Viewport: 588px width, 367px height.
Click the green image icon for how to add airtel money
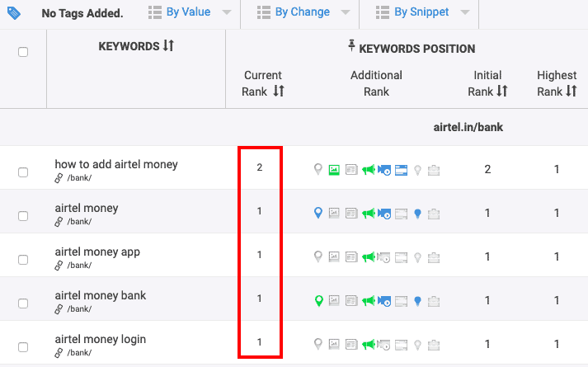tap(334, 170)
